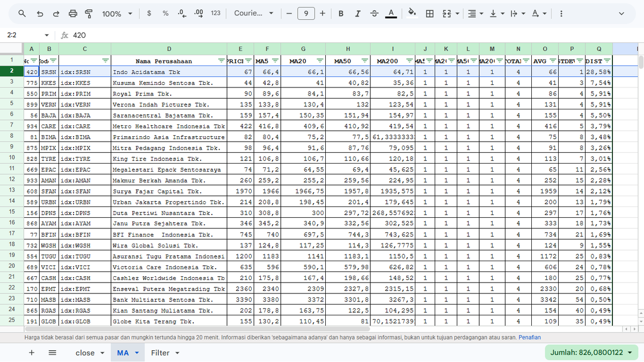Open filter for Nama Perusahaan column

pos(222,61)
